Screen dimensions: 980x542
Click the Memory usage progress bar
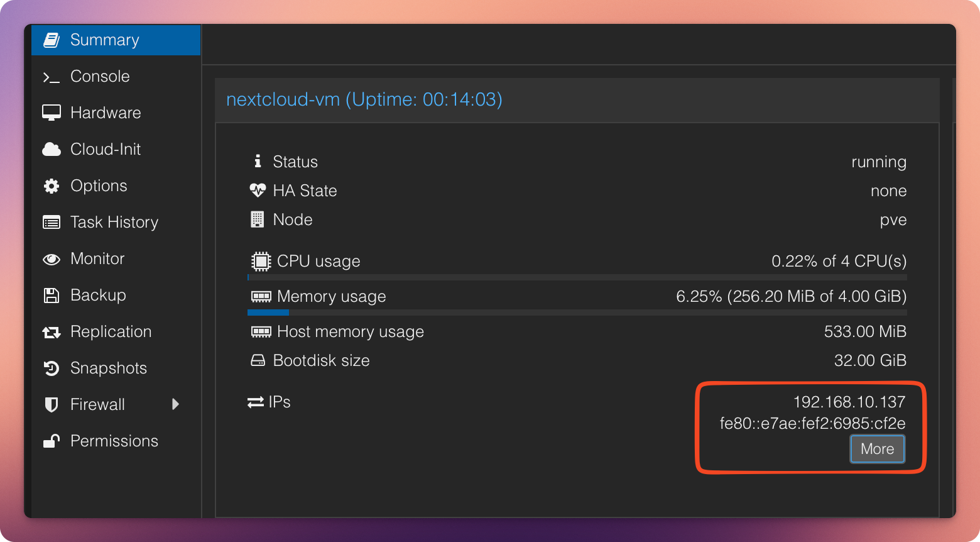[x=577, y=312]
